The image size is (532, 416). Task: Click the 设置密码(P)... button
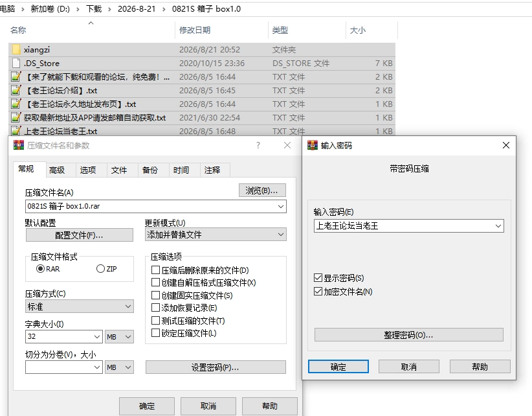[216, 367]
